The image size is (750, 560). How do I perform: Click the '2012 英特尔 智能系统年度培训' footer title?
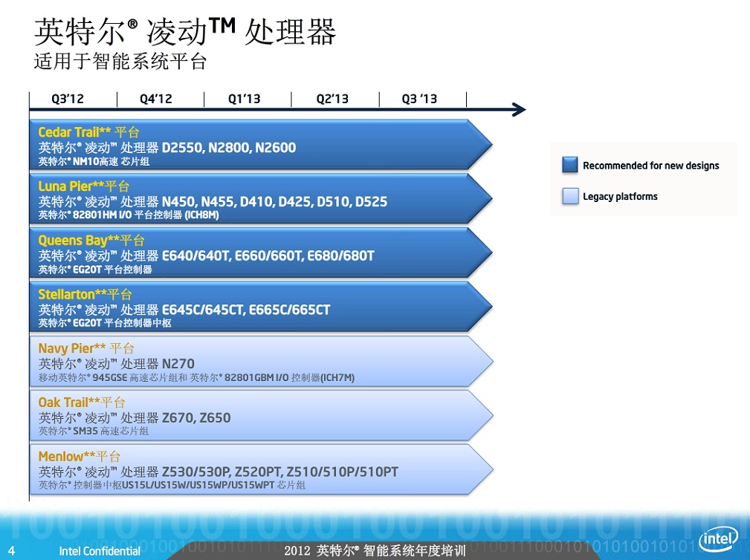click(x=375, y=551)
